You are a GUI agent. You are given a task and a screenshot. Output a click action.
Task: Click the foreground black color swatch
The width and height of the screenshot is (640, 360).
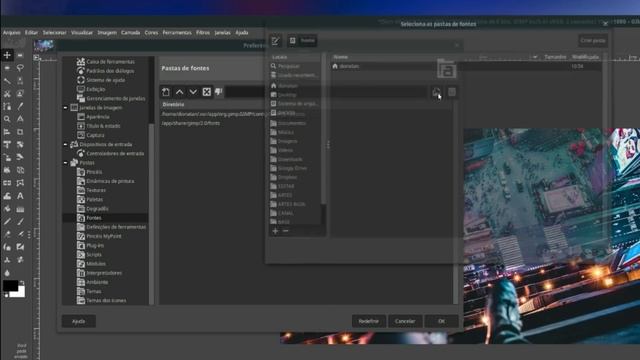click(x=9, y=285)
